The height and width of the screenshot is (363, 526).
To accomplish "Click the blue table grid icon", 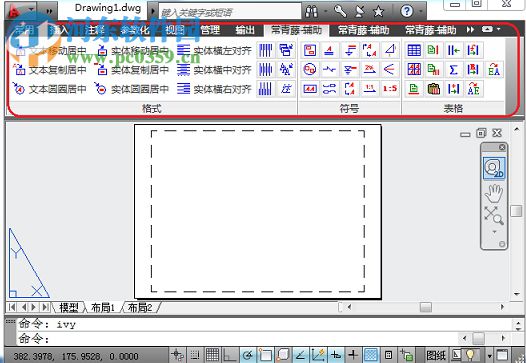I will point(414,50).
